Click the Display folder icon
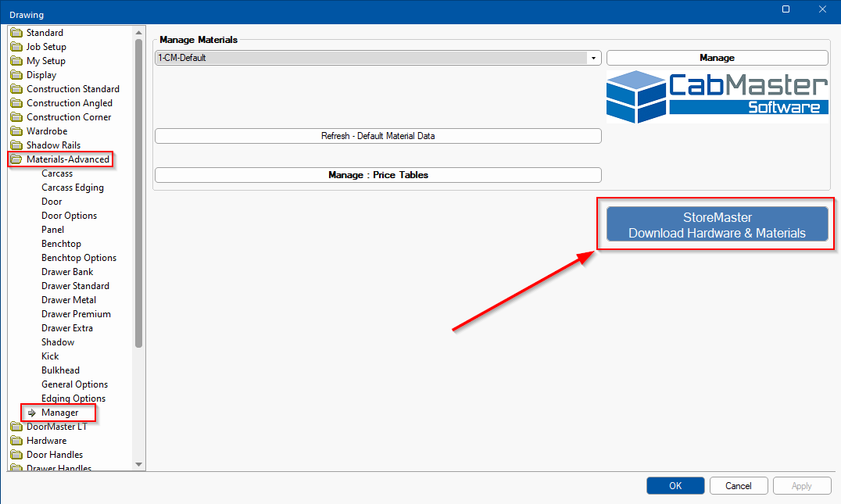Screen dimensions: 841x504 16,74
